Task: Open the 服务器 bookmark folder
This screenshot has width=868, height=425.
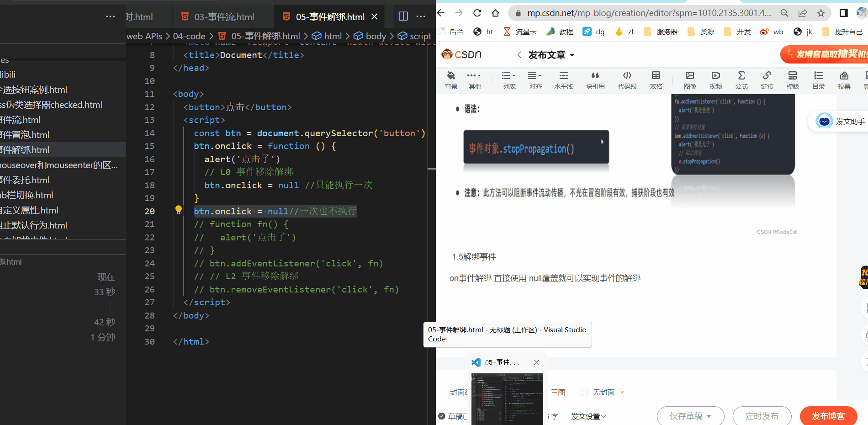Action: tap(661, 32)
